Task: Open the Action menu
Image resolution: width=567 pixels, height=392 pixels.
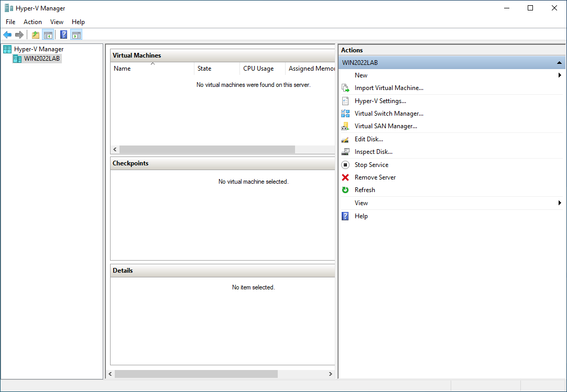Action: pyautogui.click(x=32, y=22)
